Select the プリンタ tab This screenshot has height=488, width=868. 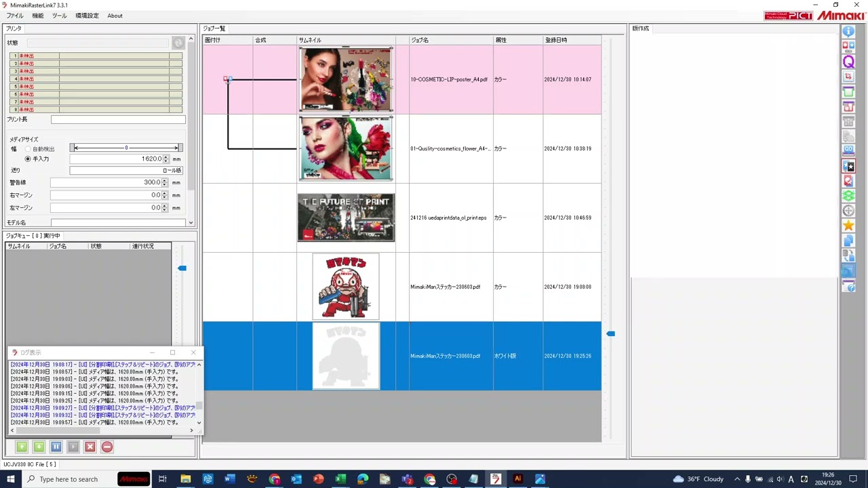pyautogui.click(x=14, y=28)
